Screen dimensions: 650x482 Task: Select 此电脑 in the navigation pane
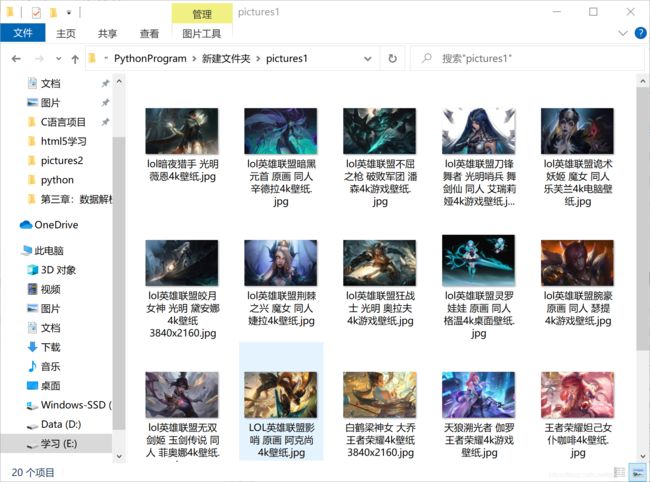click(49, 250)
